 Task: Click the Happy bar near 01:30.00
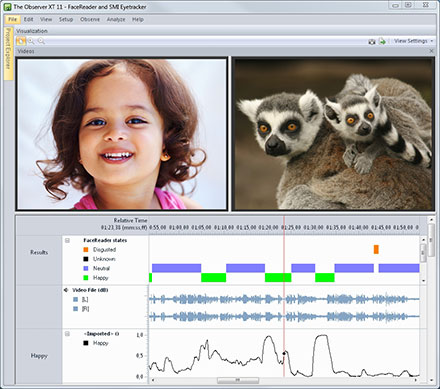tap(325, 277)
